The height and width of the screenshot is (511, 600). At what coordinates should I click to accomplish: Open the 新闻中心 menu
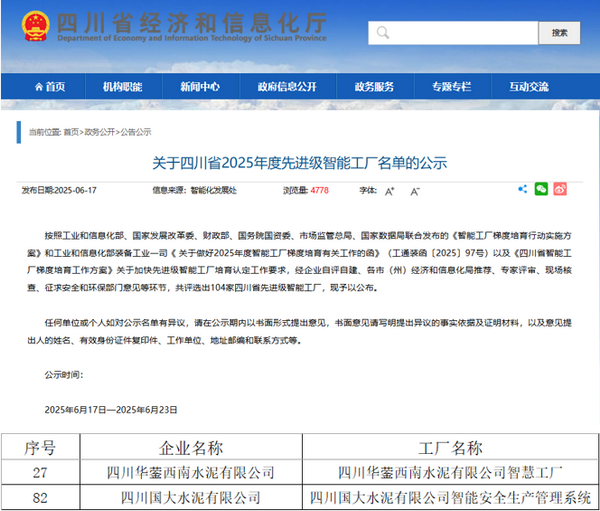click(198, 87)
